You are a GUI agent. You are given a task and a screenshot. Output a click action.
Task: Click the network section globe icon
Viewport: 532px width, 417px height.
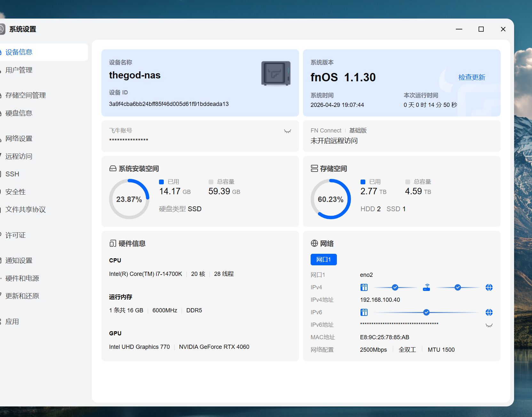[x=314, y=244]
